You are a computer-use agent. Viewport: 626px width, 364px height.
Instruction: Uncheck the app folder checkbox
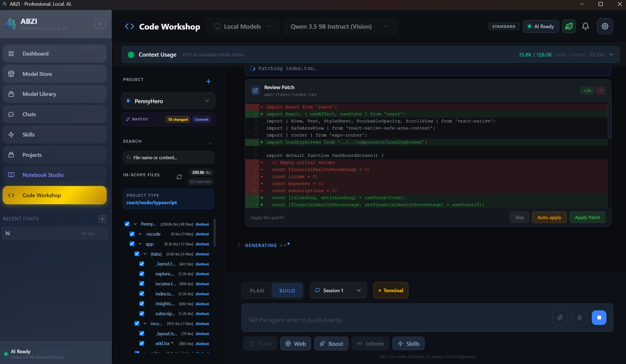[x=132, y=244]
